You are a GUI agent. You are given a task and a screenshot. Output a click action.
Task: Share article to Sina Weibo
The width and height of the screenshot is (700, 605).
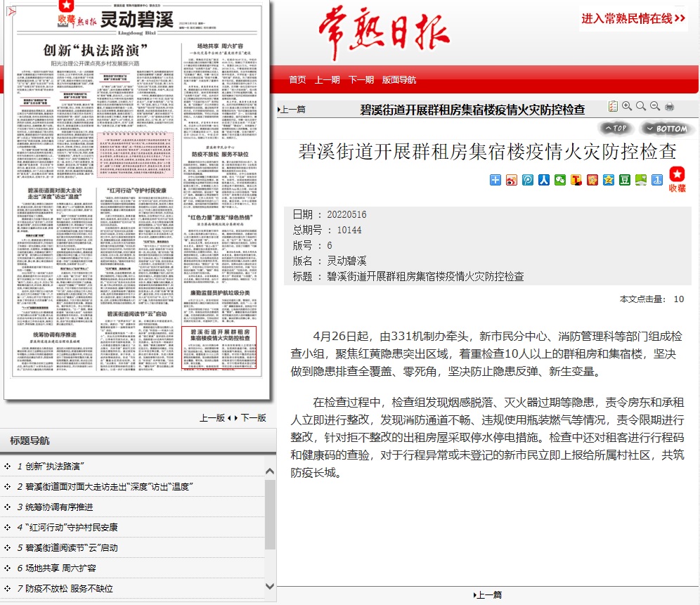coord(512,180)
